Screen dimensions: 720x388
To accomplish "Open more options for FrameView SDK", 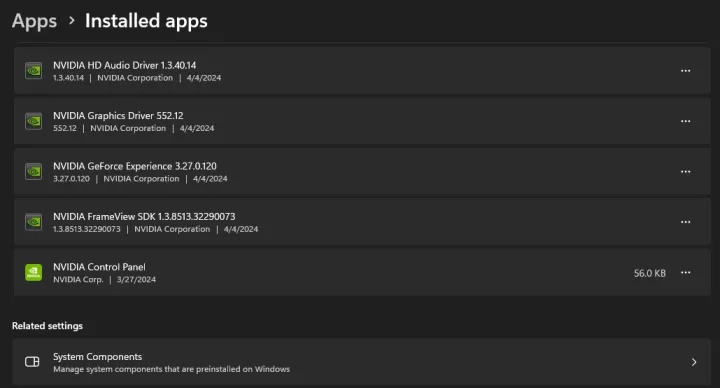I will point(686,222).
